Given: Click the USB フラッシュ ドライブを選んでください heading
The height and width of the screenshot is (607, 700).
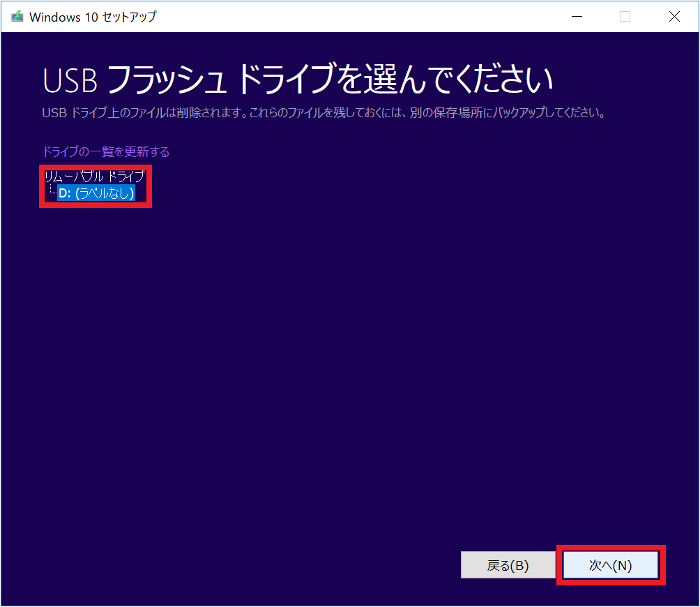Looking at the screenshot, I should pyautogui.click(x=298, y=80).
